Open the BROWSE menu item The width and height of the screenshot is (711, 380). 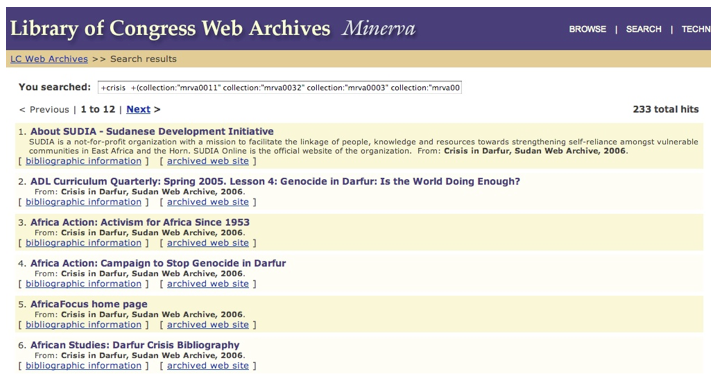[587, 29]
